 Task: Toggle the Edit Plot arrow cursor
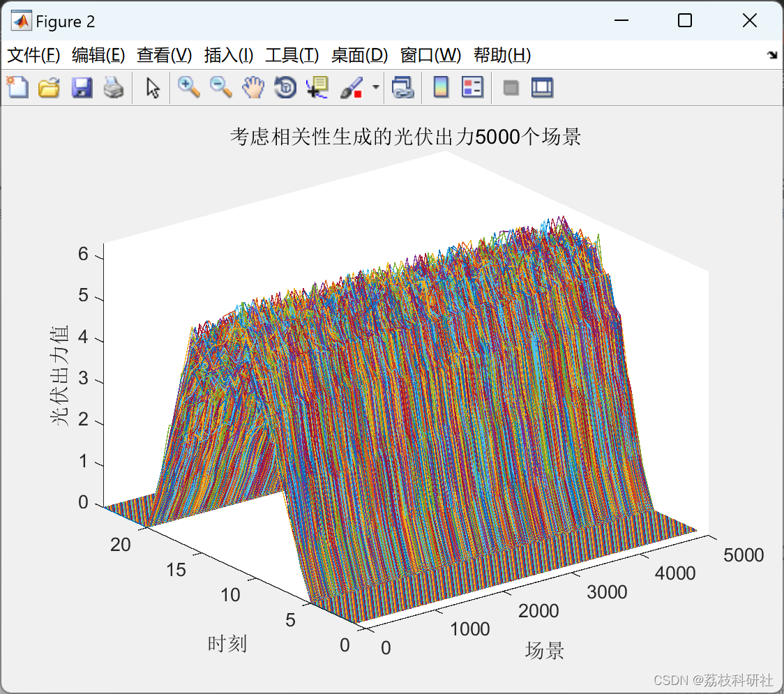coord(153,87)
